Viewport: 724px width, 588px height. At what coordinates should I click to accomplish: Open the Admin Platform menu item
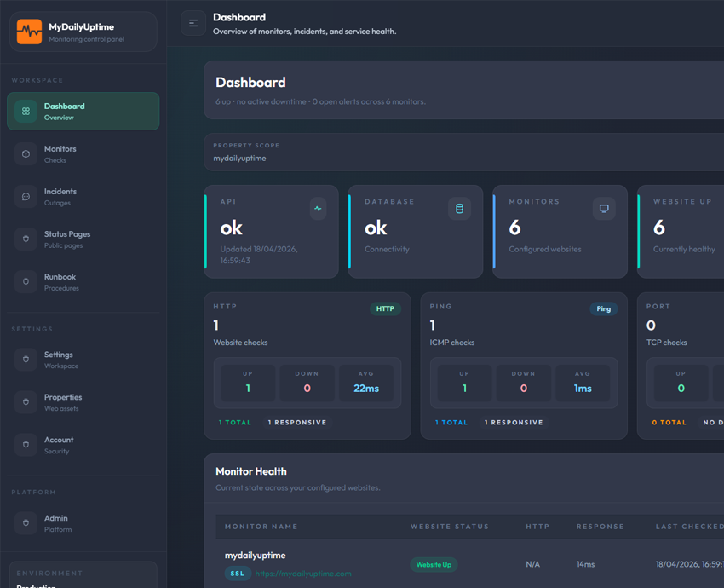(x=83, y=523)
